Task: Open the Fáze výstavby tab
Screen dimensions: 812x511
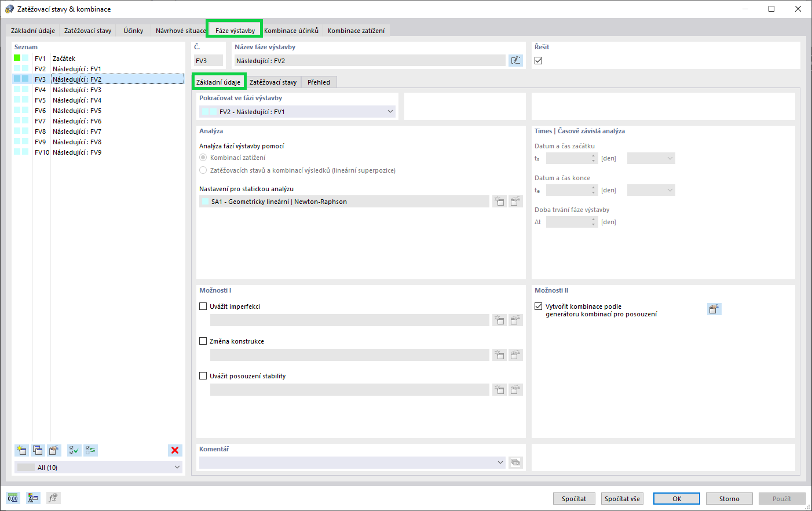Action: [235, 31]
